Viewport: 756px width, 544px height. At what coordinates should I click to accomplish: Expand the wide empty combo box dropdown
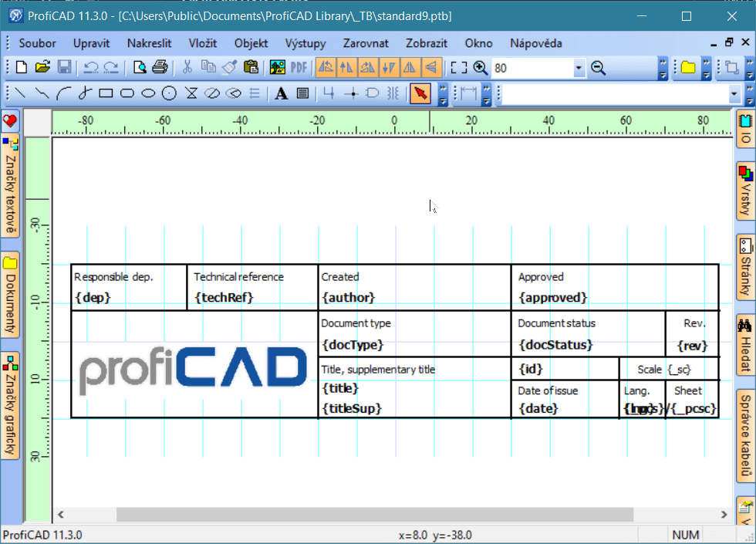(734, 93)
